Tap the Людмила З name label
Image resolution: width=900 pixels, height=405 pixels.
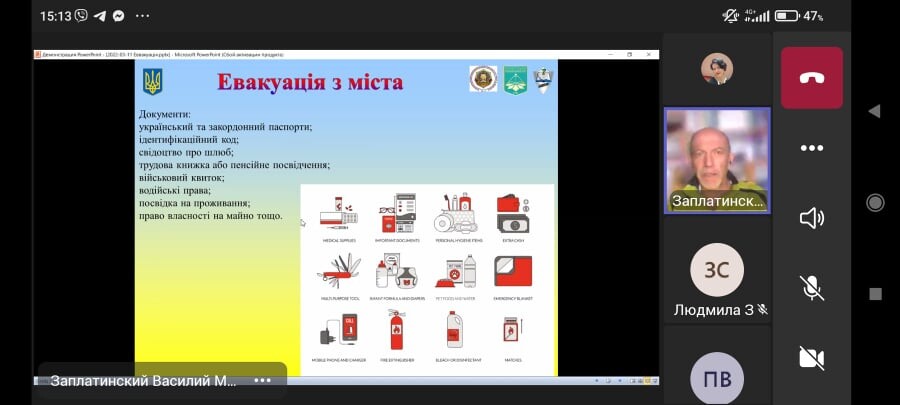(x=713, y=310)
